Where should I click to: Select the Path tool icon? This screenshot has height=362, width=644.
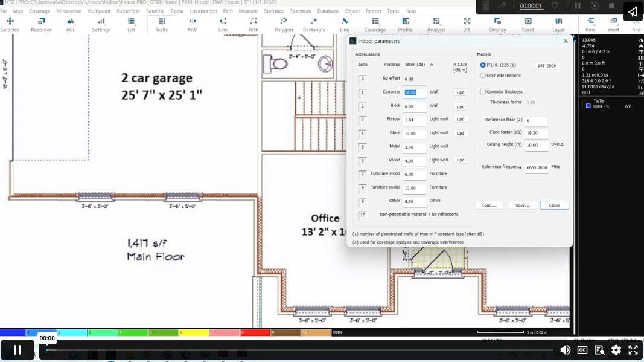click(x=253, y=25)
